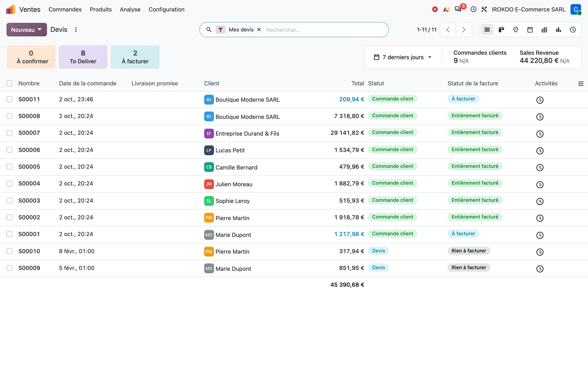Focus the Rechercher search field
This screenshot has height=388, width=588.
pyautogui.click(x=325, y=30)
